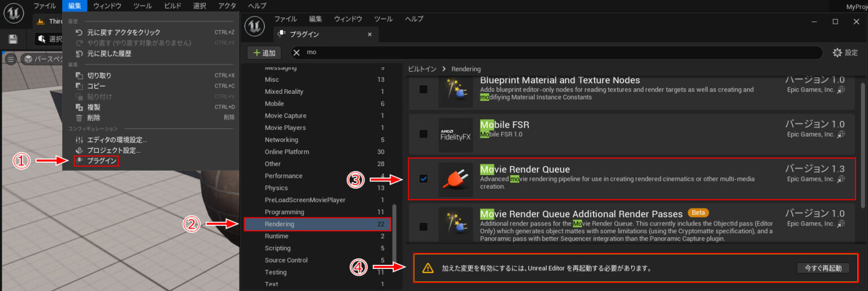This screenshot has width=868, height=291.
Task: Click the plugin search input field
Action: pos(559,53)
